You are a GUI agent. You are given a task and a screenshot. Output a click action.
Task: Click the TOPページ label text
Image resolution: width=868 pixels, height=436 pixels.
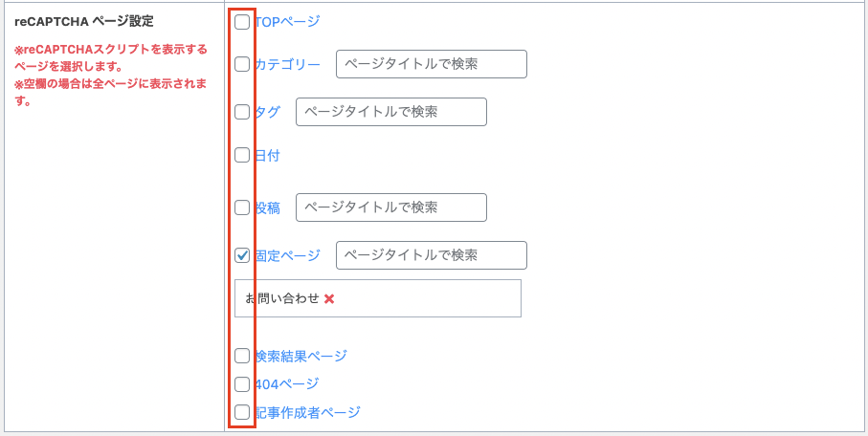coord(287,22)
